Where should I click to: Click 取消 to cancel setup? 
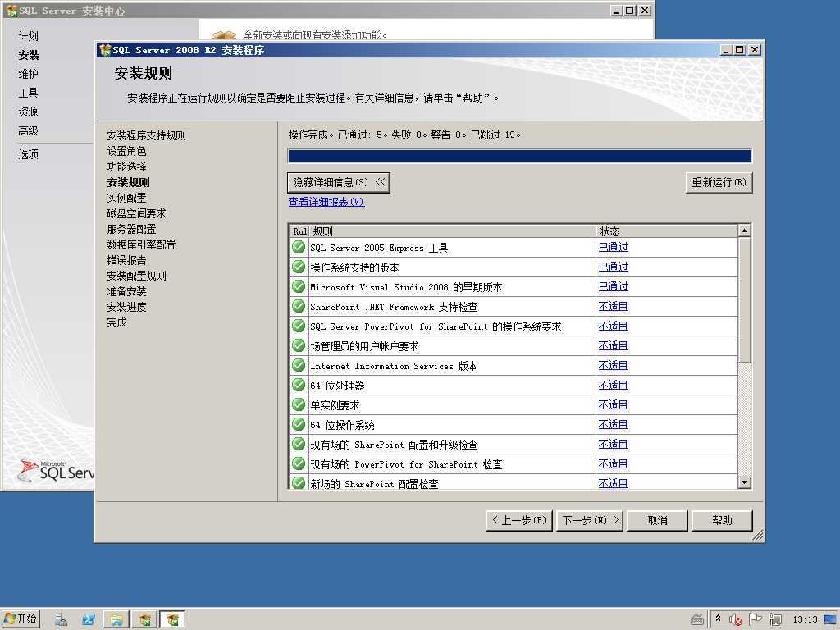657,520
